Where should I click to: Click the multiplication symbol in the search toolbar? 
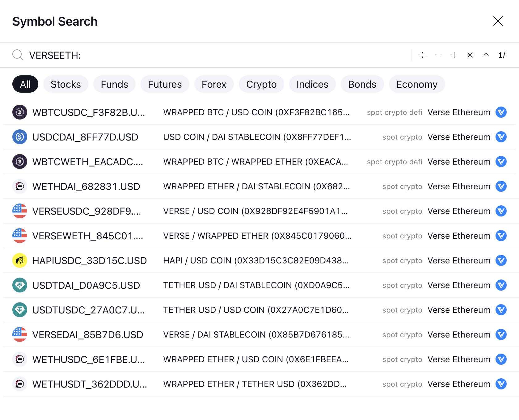[470, 55]
